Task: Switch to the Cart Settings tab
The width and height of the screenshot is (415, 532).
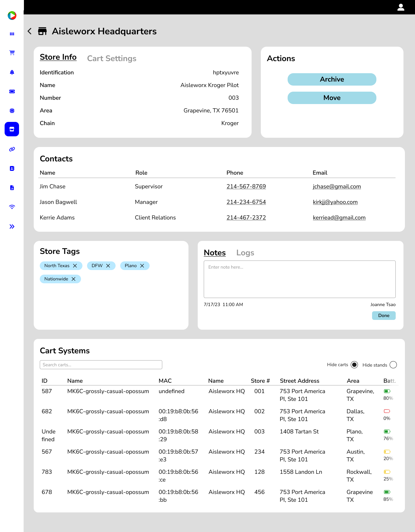Action: (112, 59)
